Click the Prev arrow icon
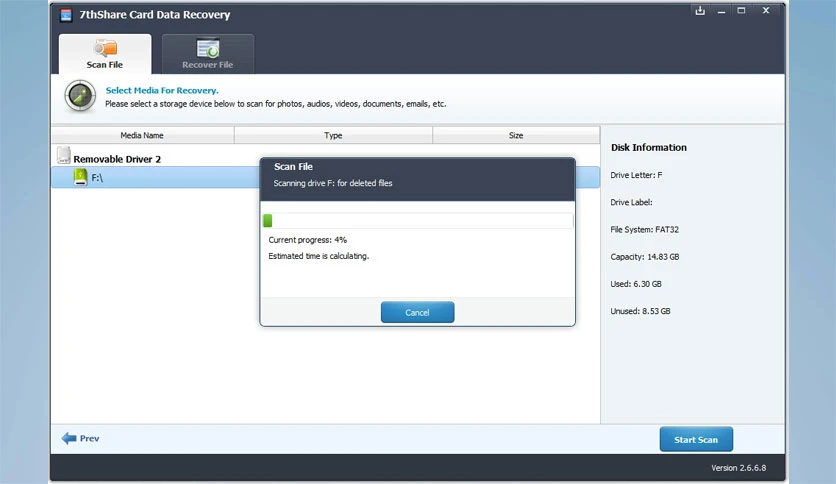 pos(69,438)
